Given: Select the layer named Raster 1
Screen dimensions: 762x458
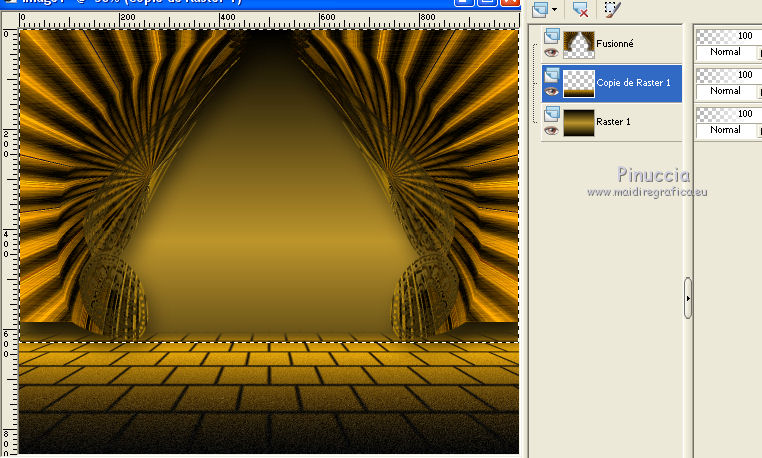Looking at the screenshot, I should pos(613,122).
